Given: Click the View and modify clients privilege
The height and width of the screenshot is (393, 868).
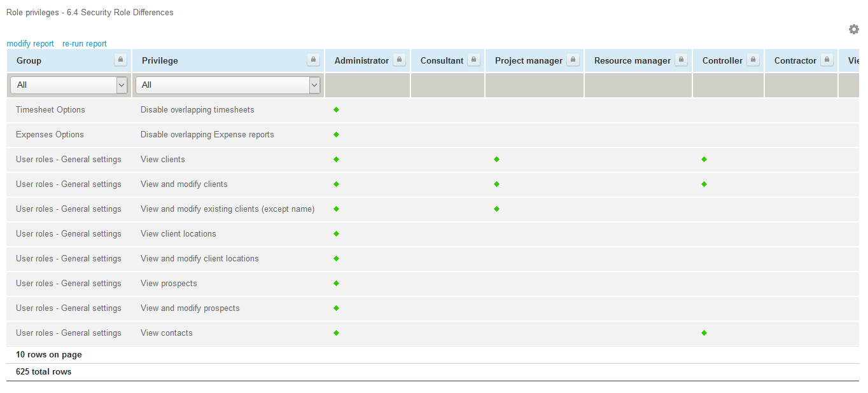Looking at the screenshot, I should [x=184, y=184].
